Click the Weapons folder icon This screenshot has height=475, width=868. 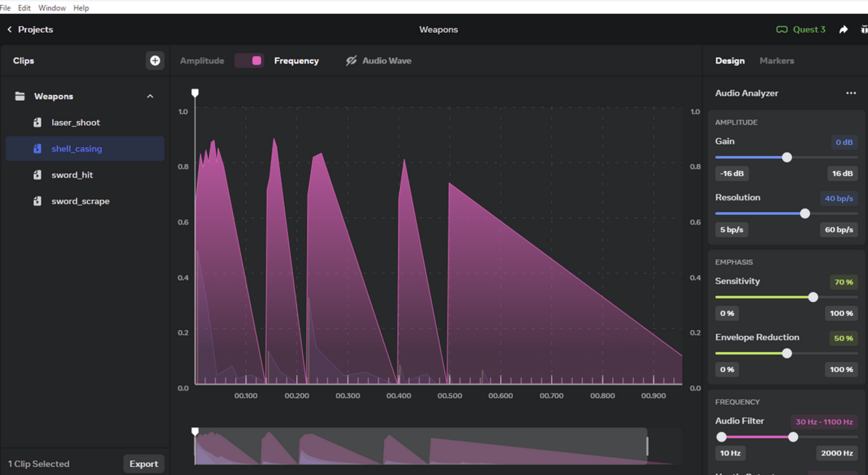click(20, 96)
